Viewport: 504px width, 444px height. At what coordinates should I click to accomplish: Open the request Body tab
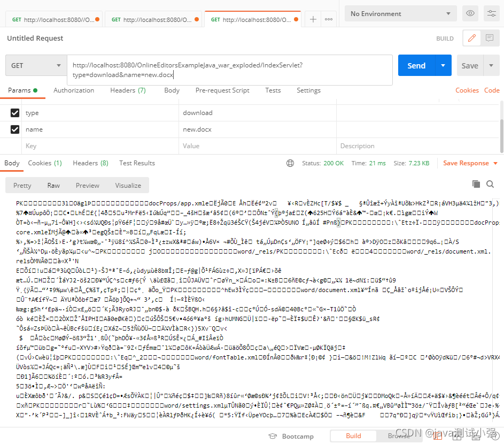(172, 90)
